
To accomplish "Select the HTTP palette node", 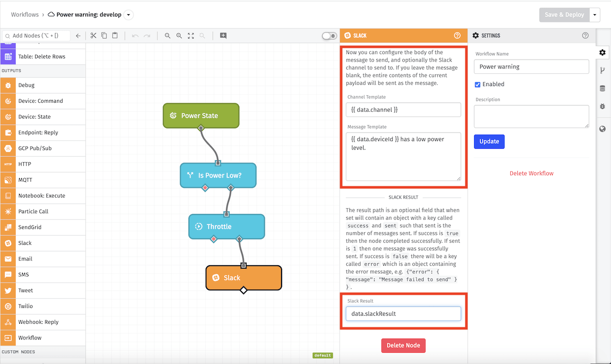I will point(43,164).
